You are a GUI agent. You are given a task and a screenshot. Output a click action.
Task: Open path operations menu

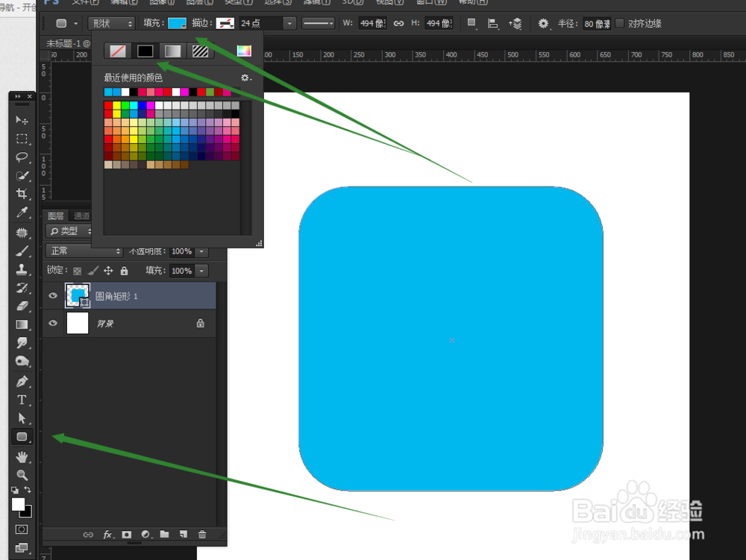point(471,23)
